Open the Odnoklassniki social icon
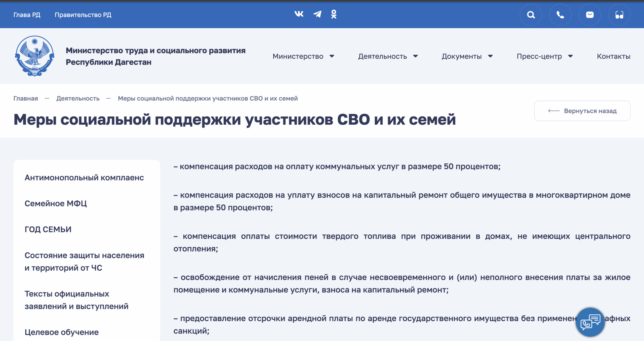This screenshot has width=644, height=341. click(x=334, y=14)
